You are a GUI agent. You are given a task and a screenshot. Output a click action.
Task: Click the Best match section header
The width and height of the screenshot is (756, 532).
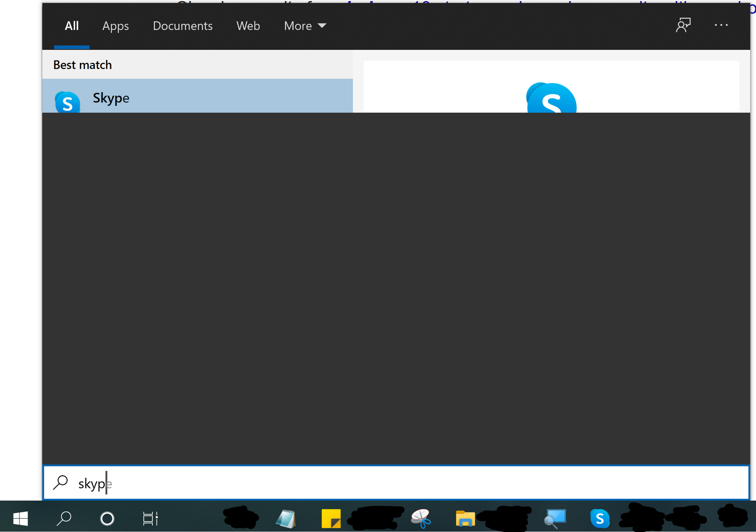pos(82,65)
